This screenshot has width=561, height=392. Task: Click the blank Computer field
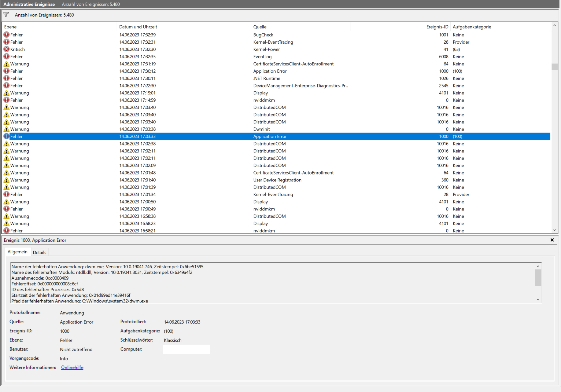186,349
